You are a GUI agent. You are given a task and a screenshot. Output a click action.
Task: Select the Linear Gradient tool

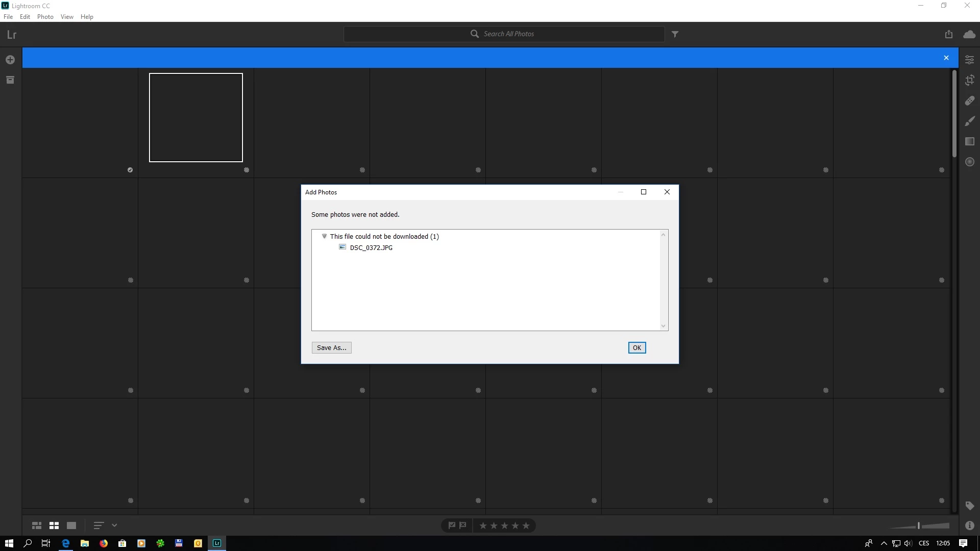(x=969, y=141)
